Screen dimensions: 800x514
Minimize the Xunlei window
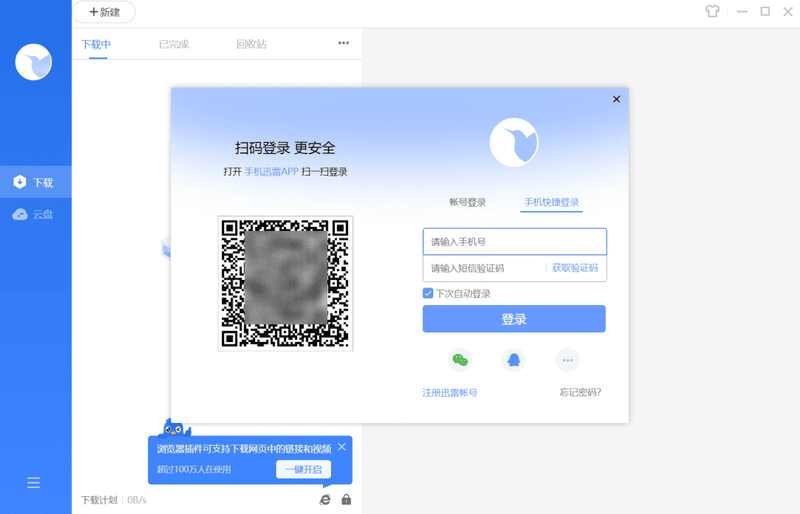742,11
